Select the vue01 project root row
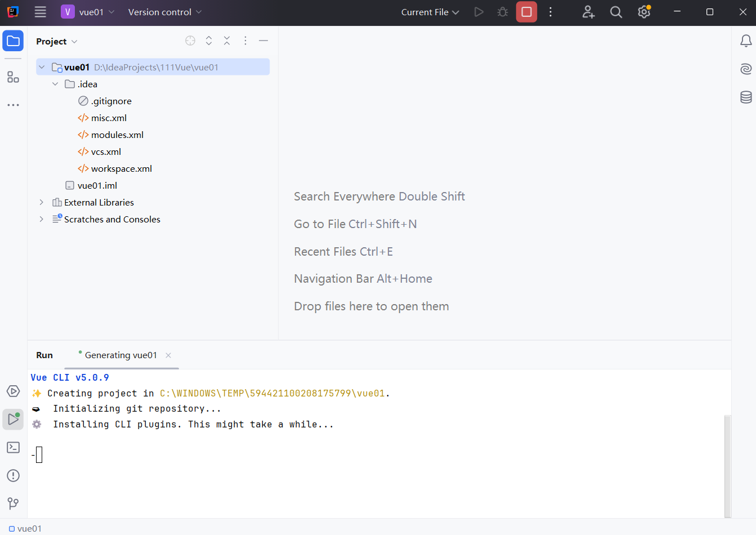 tap(153, 67)
